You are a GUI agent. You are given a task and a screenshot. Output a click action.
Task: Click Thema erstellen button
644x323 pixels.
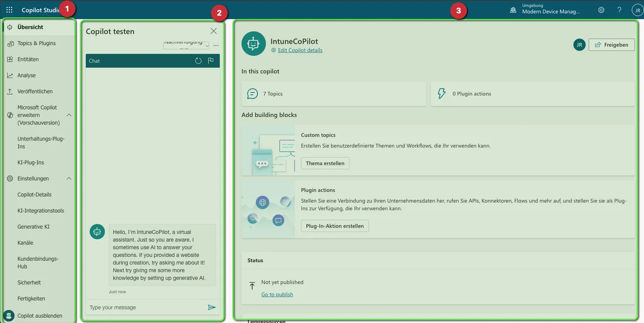point(325,163)
